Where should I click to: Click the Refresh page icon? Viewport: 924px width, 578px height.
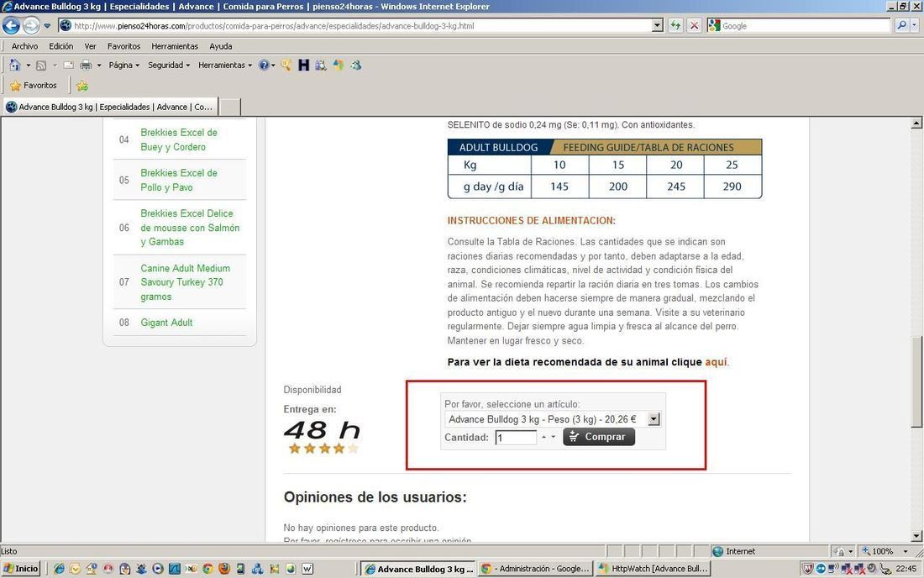click(675, 26)
